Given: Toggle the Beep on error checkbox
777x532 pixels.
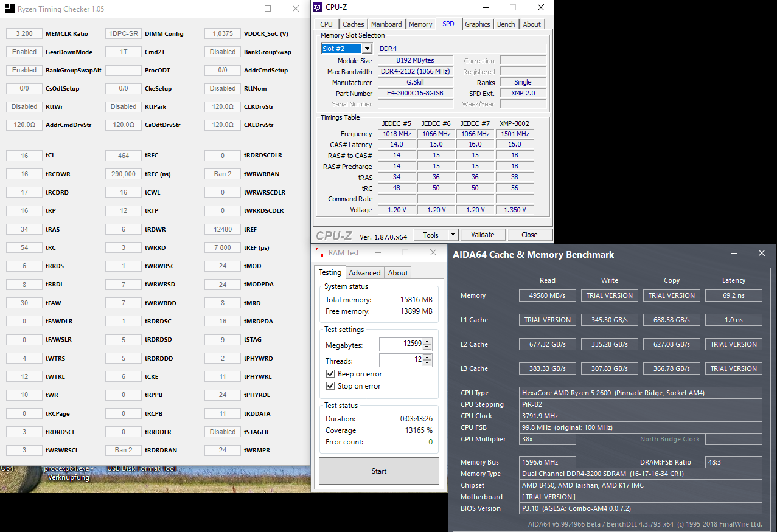Looking at the screenshot, I should [x=330, y=374].
